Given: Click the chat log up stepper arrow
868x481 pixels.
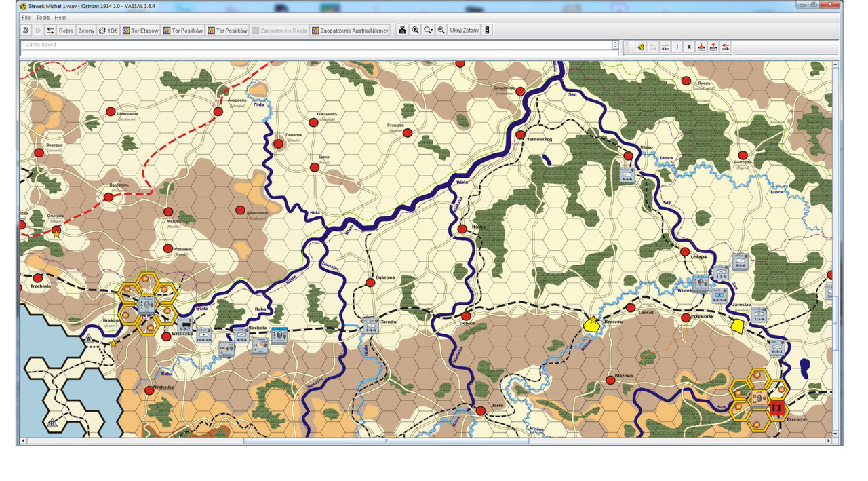Looking at the screenshot, I should pos(615,43).
